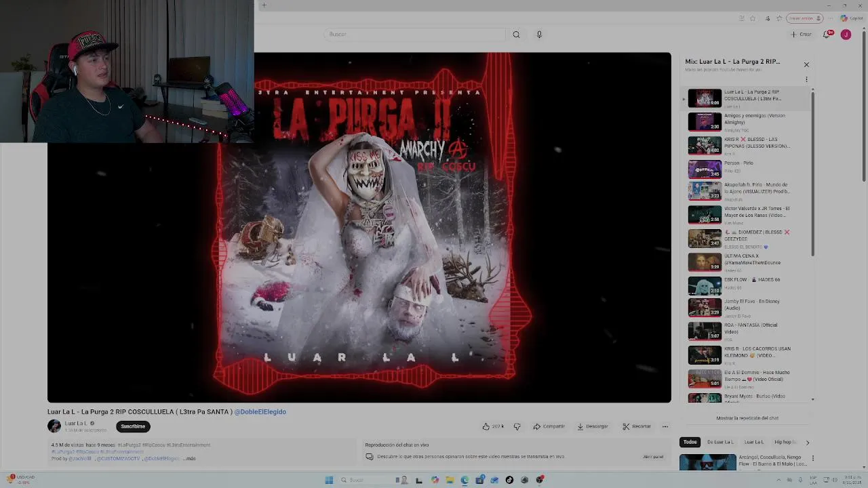The height and width of the screenshot is (488, 868).
Task: Open File Explorer from taskbar
Action: (x=450, y=480)
